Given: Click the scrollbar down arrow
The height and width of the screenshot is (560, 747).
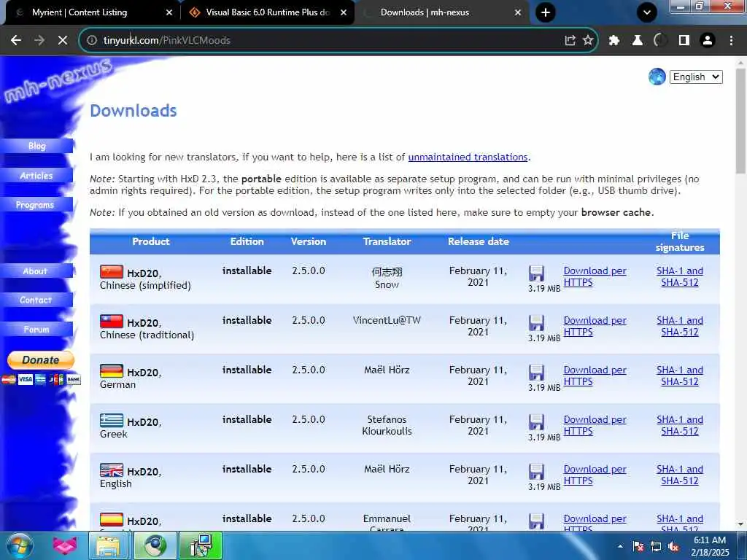Looking at the screenshot, I should click(x=740, y=524).
